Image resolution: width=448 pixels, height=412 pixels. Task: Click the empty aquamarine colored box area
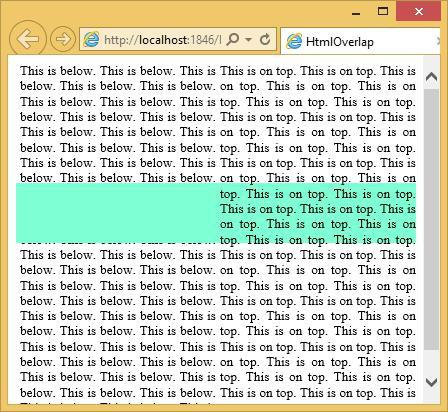(118, 213)
